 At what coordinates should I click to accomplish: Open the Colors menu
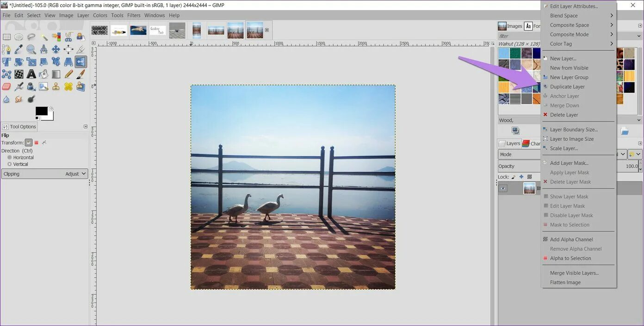(100, 15)
